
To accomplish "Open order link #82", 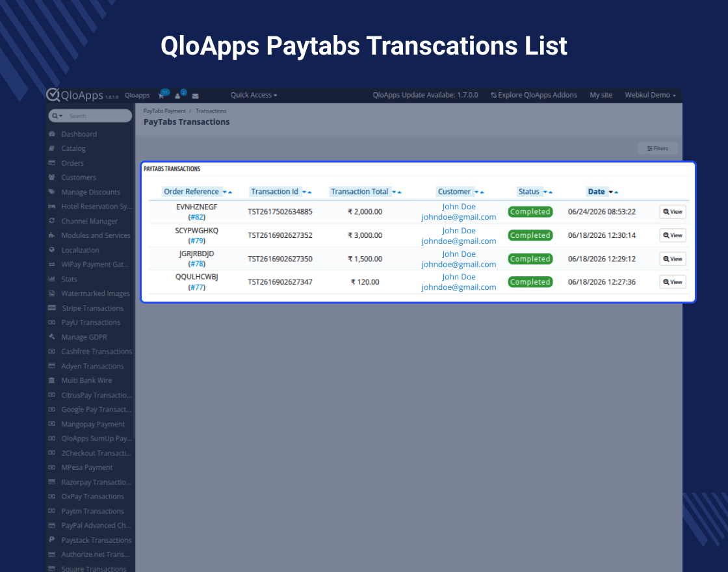I will 197,217.
